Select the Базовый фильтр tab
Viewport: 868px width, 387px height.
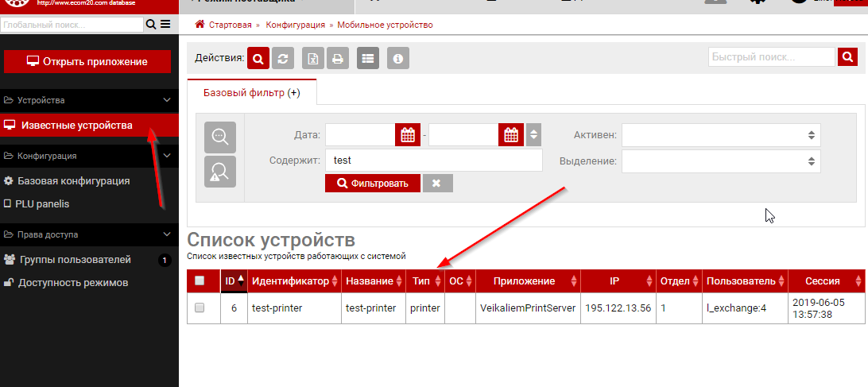coord(251,92)
